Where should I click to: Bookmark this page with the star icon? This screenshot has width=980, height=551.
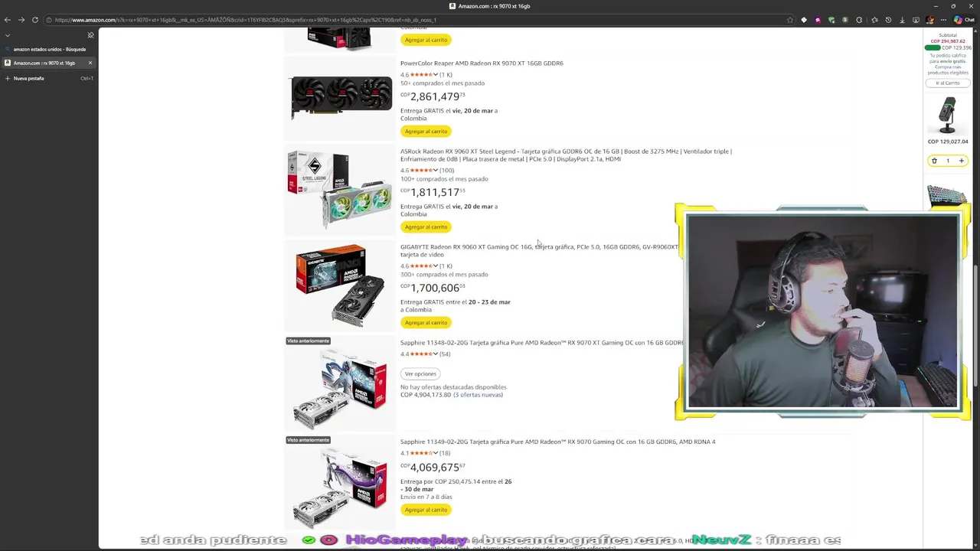pos(789,20)
